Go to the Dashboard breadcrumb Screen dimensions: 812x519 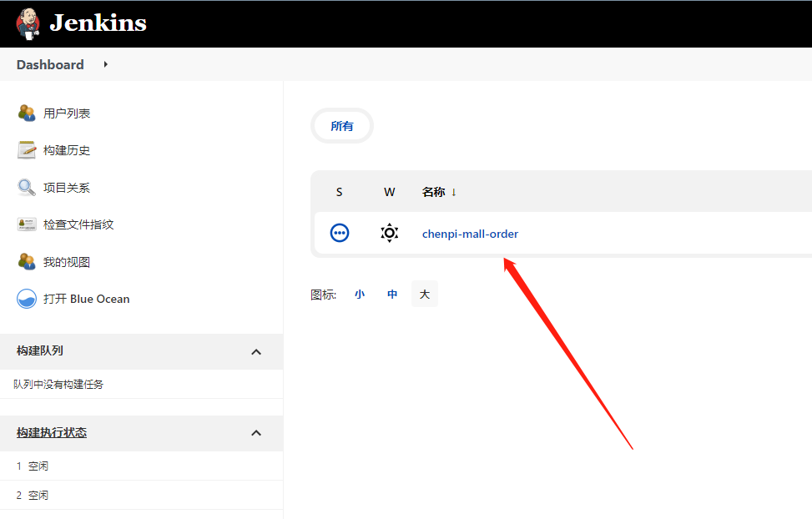coord(50,65)
